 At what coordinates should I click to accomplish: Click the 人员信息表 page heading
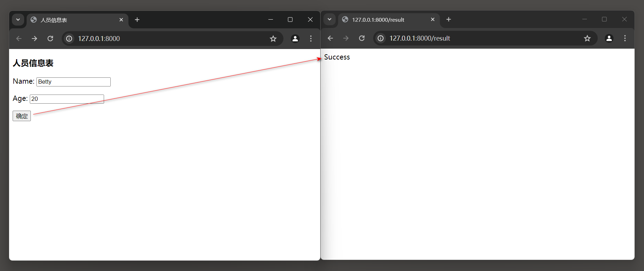tap(33, 63)
